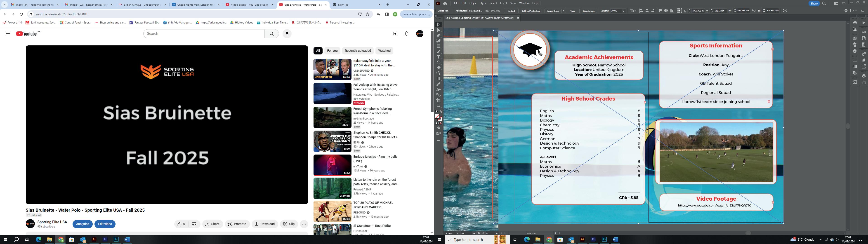Viewport: 868px width, 244px height.
Task: Select the Eyedropper tool
Action: click(x=438, y=84)
